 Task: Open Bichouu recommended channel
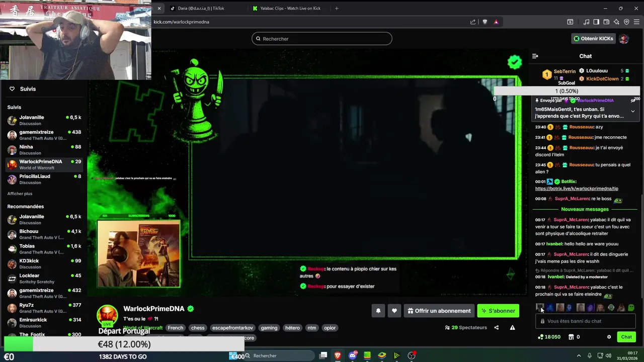pyautogui.click(x=44, y=234)
